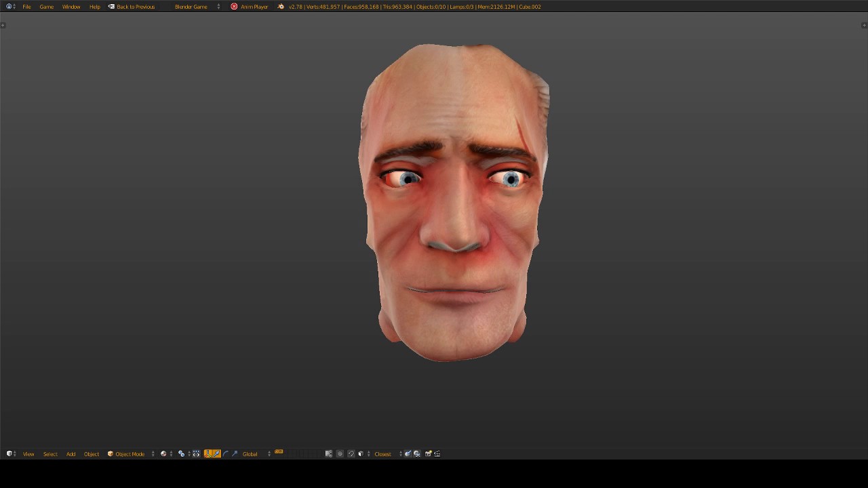This screenshot has width=868, height=488.
Task: Enable the translate manipulator arrow
Action: pos(217,454)
